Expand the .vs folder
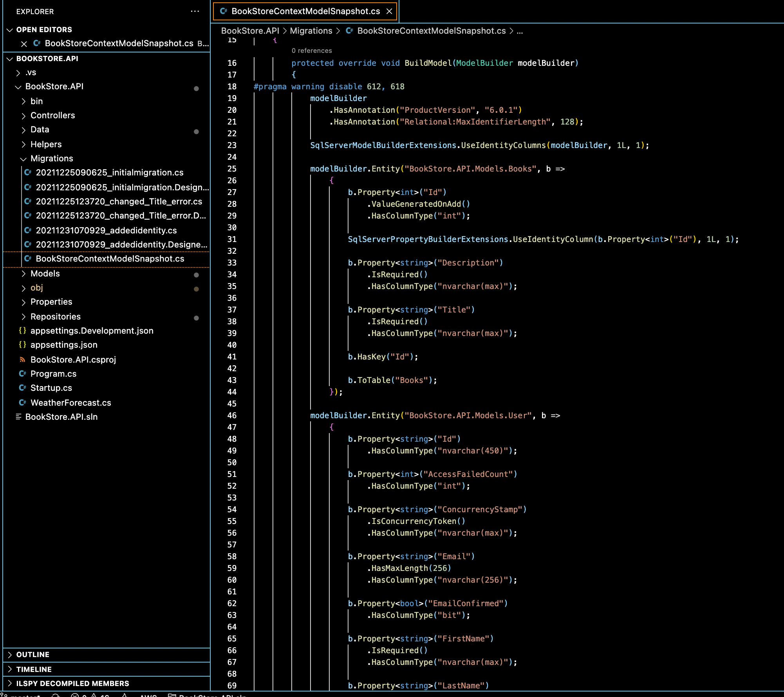Viewport: 784px width, 697px height. click(x=18, y=73)
